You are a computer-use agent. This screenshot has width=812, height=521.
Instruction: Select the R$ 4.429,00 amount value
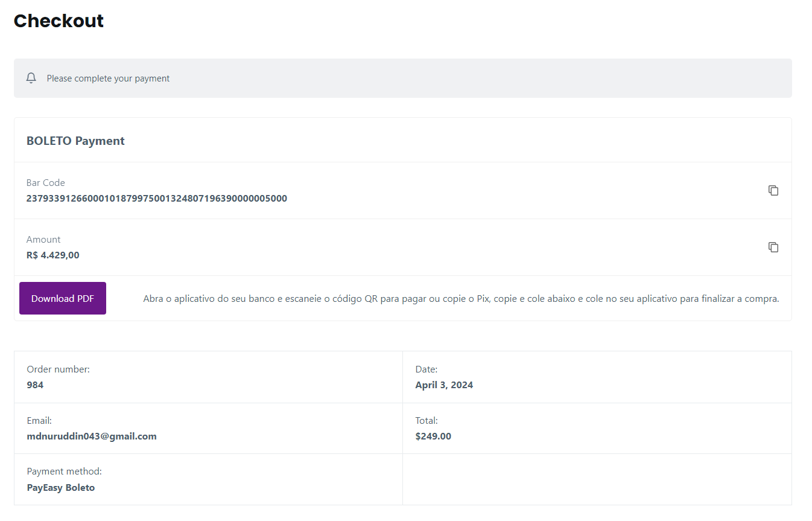[52, 255]
